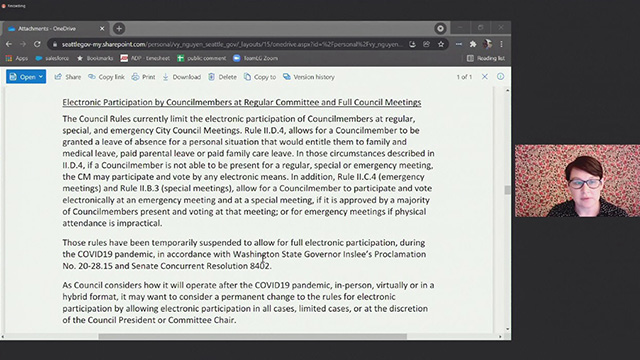Click Copy link in the toolbar
The image size is (640, 360).
pyautogui.click(x=106, y=77)
